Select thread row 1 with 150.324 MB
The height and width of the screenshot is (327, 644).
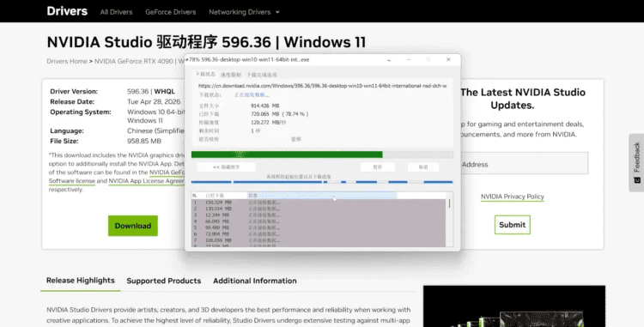(319, 203)
